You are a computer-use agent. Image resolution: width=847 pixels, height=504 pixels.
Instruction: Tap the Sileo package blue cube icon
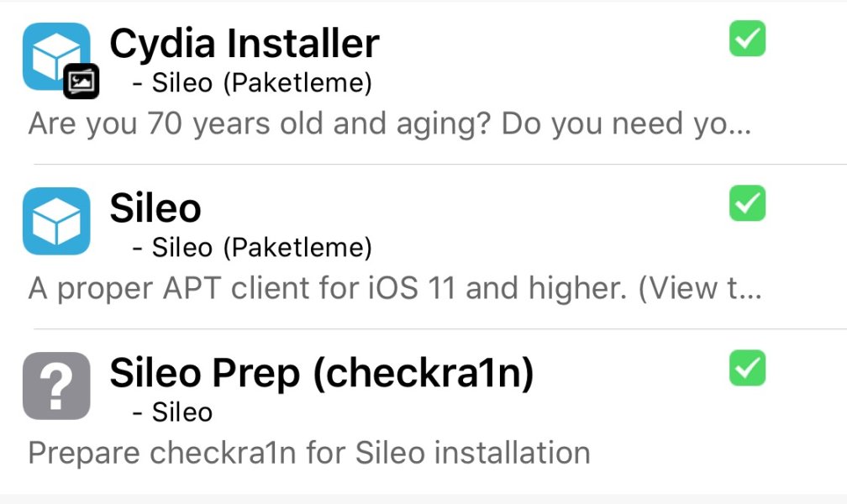coord(56,220)
